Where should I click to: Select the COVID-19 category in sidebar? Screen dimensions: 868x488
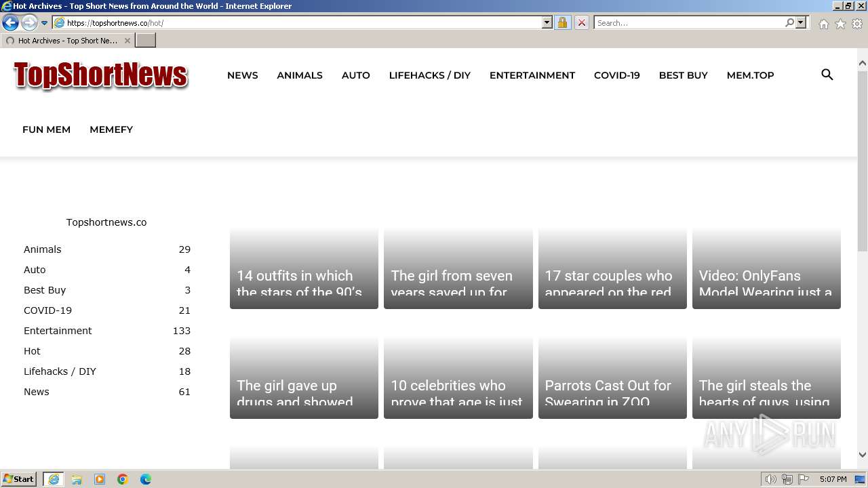[47, 310]
